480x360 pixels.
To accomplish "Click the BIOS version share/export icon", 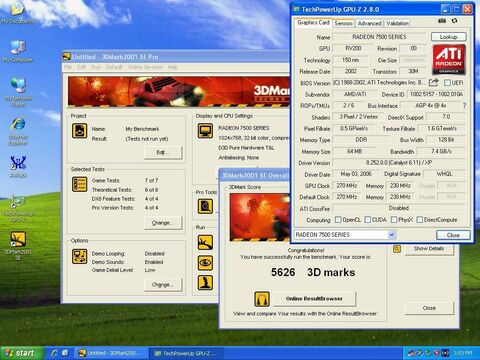I will pos(434,82).
